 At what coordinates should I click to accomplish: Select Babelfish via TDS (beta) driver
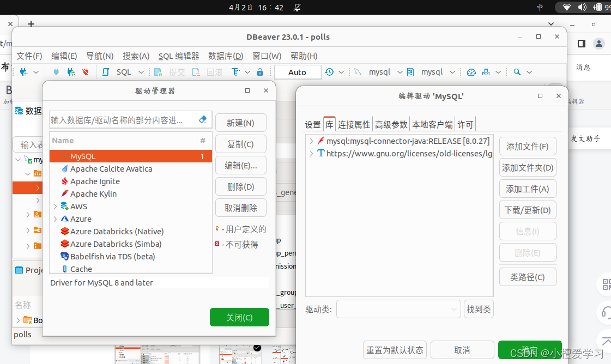coord(113,257)
